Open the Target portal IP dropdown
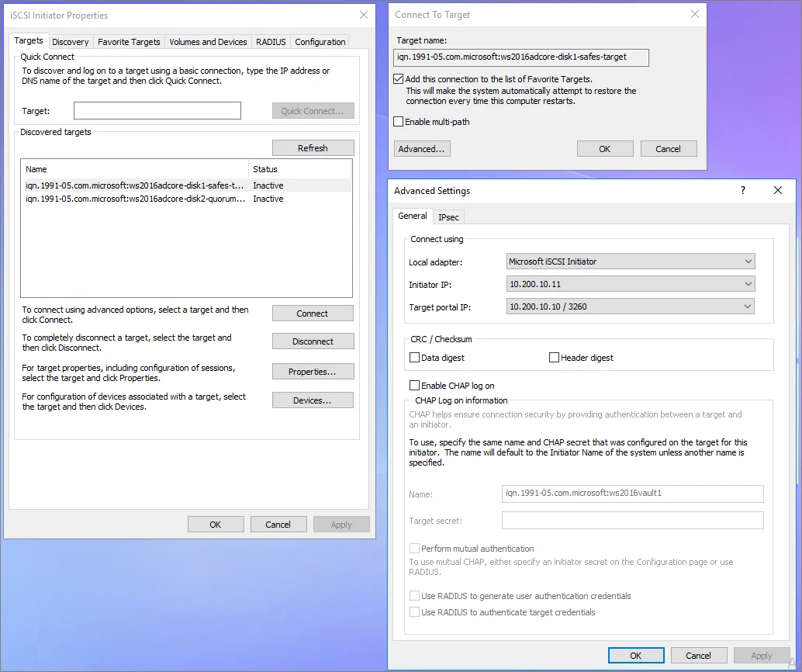Image resolution: width=802 pixels, height=672 pixels. click(x=630, y=307)
